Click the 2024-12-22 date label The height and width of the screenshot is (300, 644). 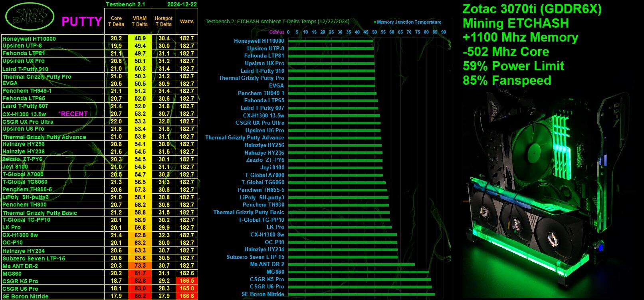[182, 4]
